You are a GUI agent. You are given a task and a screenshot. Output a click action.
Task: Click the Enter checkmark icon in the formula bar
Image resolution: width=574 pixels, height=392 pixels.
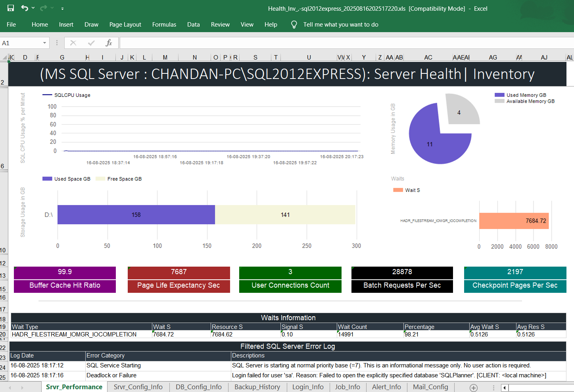coord(90,42)
